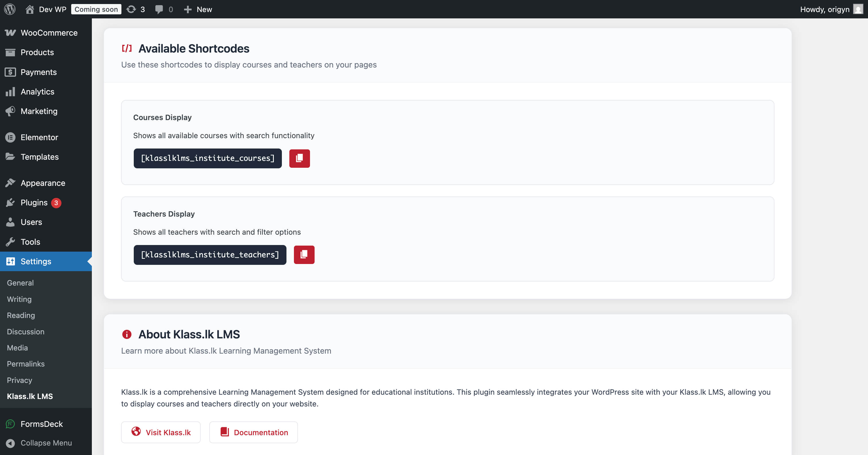Open the New content dropdown
Viewport: 868px width, 455px height.
click(x=198, y=9)
